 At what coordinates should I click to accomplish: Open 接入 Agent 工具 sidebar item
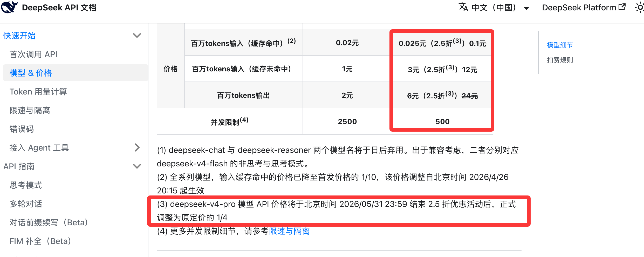[x=39, y=148]
